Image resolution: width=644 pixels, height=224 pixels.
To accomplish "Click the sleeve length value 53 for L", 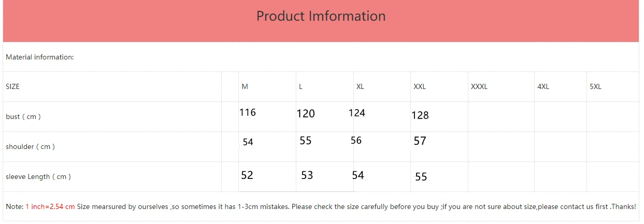I will point(307,175).
